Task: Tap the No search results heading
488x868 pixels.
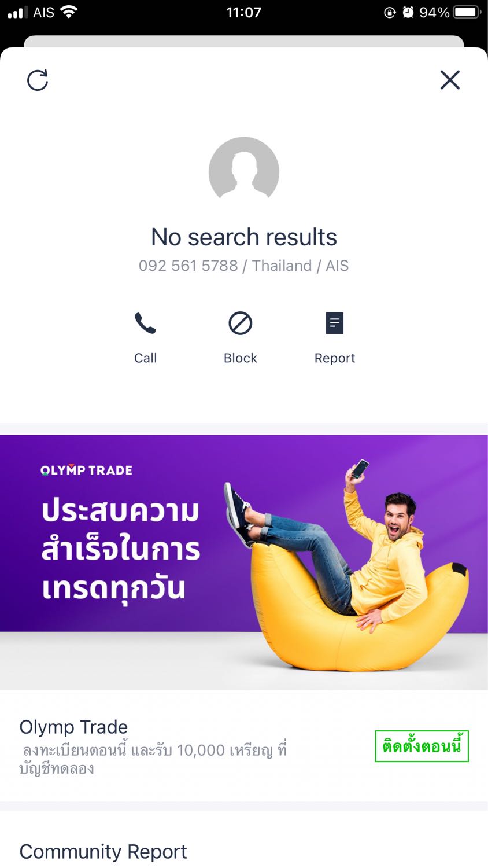Action: point(244,237)
